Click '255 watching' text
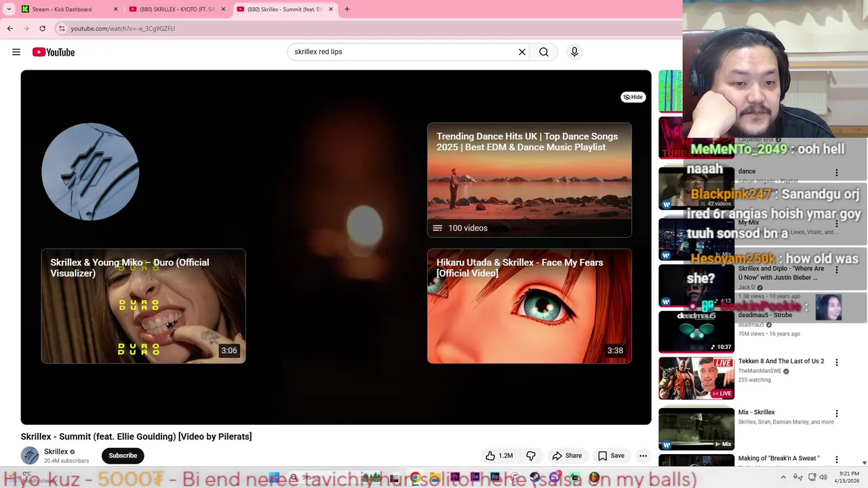The image size is (868, 488). pos(755,380)
